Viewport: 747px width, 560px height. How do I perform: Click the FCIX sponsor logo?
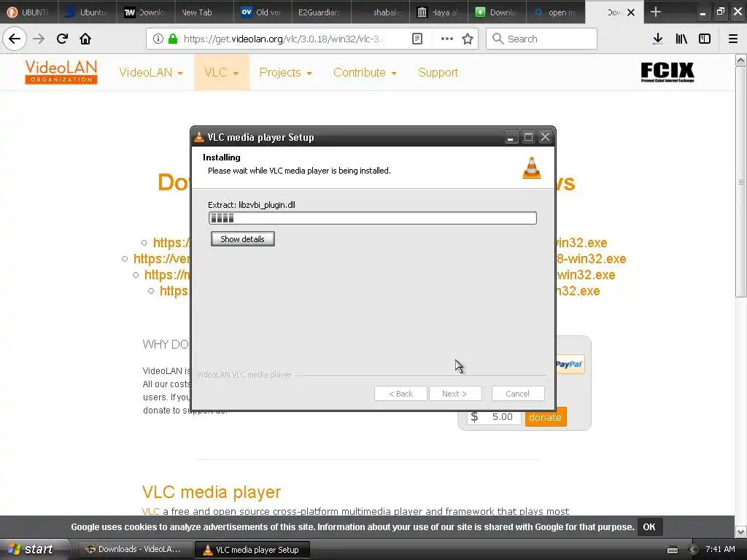coord(667,72)
